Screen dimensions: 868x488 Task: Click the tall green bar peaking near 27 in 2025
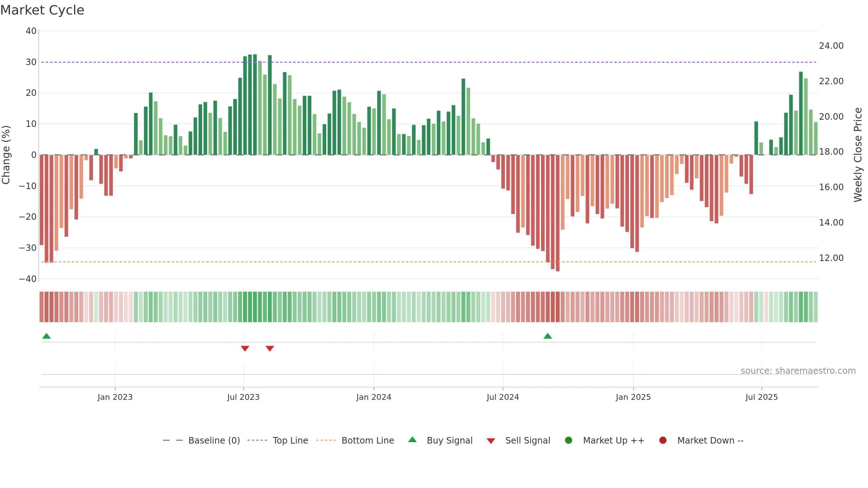[801, 113]
